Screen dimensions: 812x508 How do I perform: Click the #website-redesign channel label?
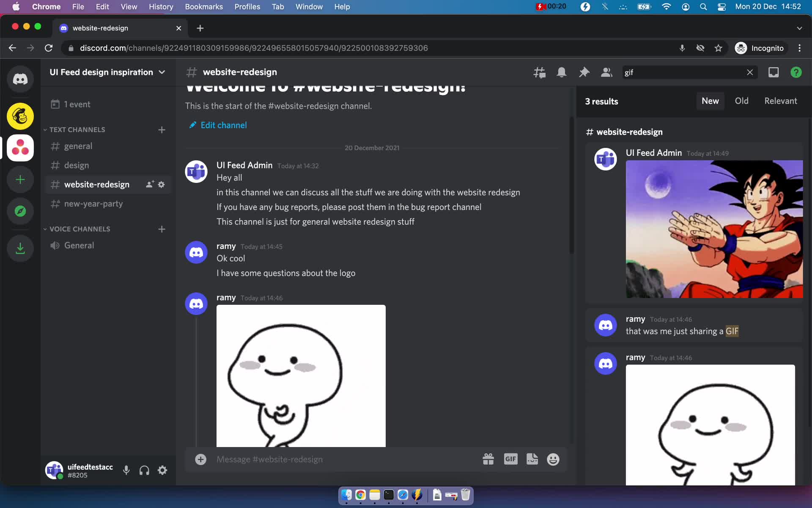pos(96,184)
